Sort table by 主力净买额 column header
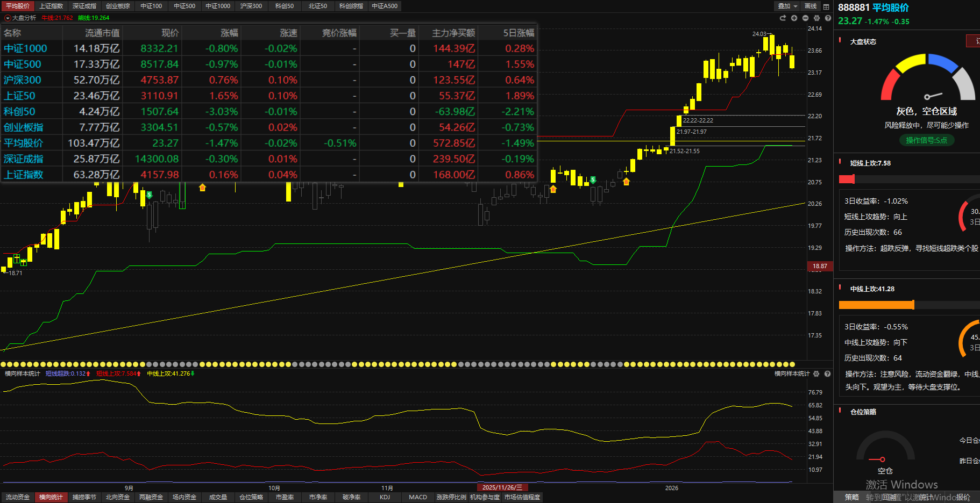 click(x=453, y=33)
